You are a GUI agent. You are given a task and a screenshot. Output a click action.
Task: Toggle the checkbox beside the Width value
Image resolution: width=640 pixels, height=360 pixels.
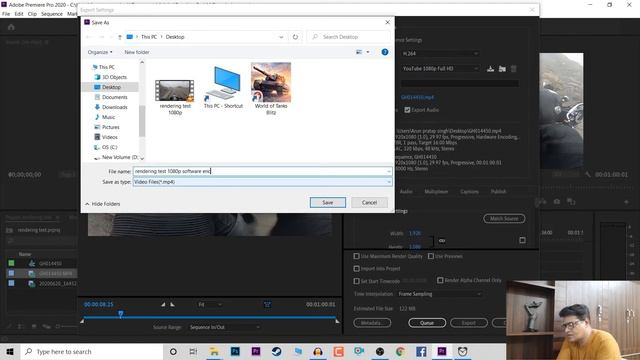pos(522,240)
